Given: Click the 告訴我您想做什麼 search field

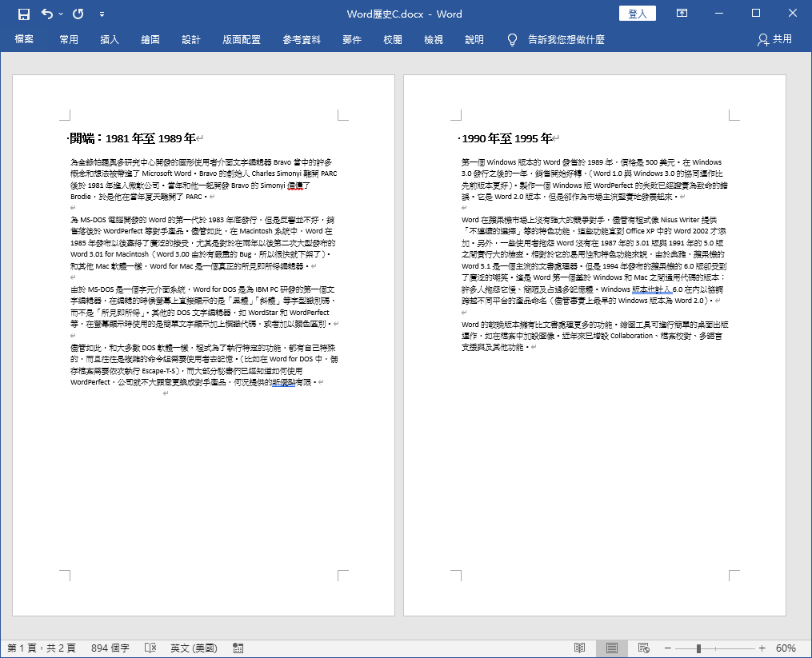Looking at the screenshot, I should click(566, 39).
